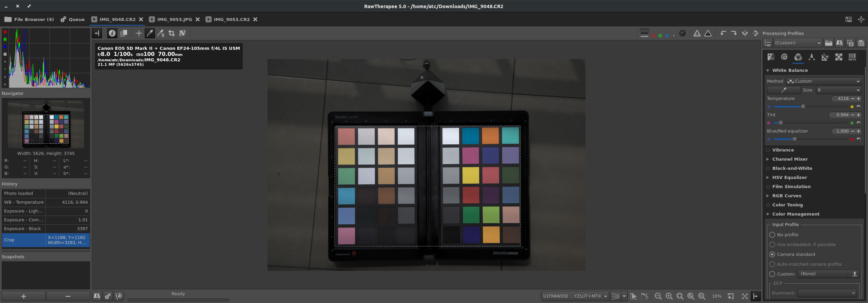The height and width of the screenshot is (303, 868).
Task: Toggle luminosity preview square
Action: click(674, 35)
